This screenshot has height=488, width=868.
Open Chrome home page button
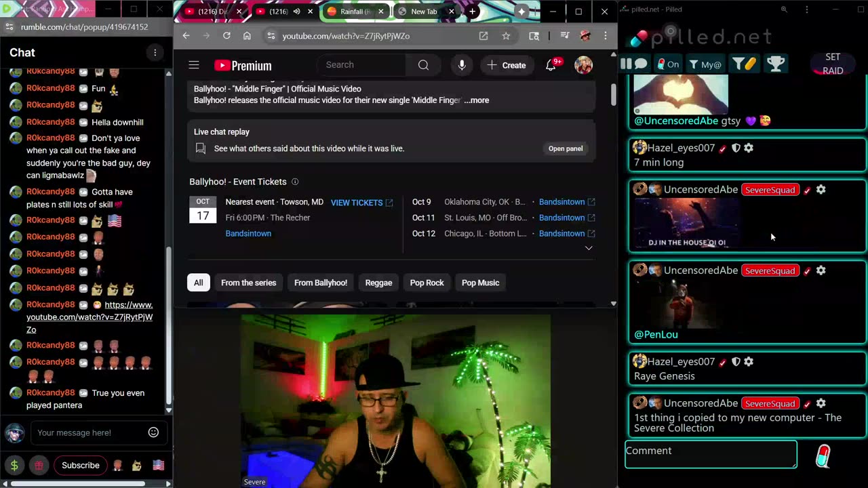pos(247,36)
